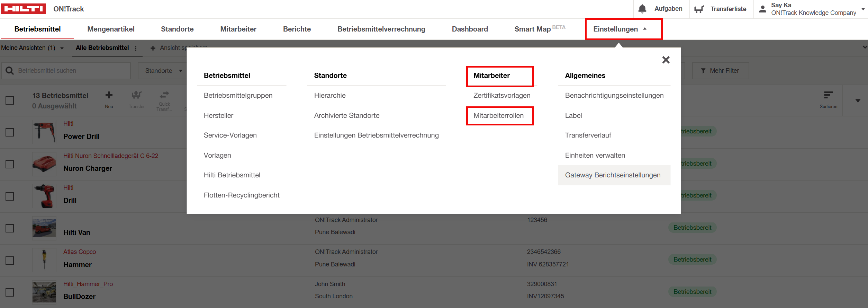This screenshot has height=308, width=868.
Task: Open Archivierte Standorte settings entry
Action: click(x=347, y=116)
